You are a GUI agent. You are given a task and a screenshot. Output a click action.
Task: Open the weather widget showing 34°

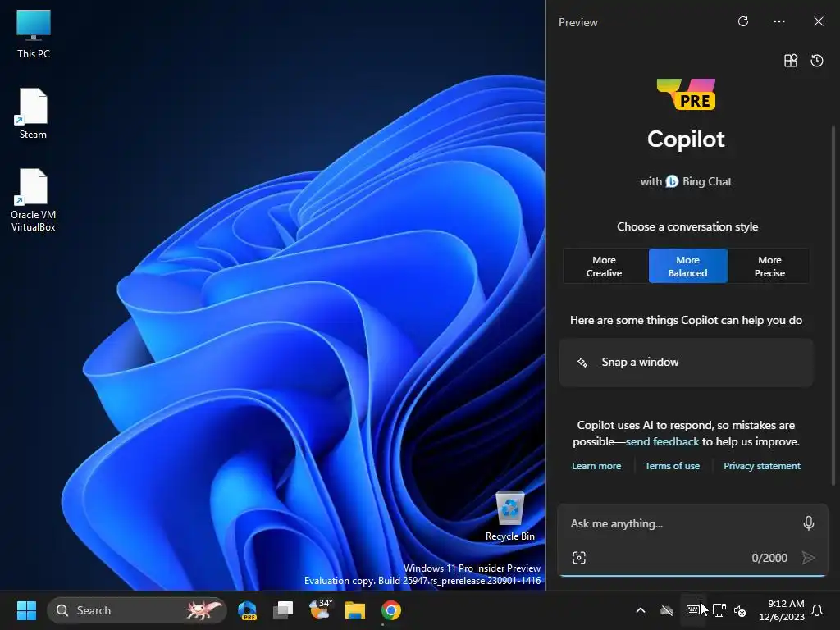(x=320, y=609)
